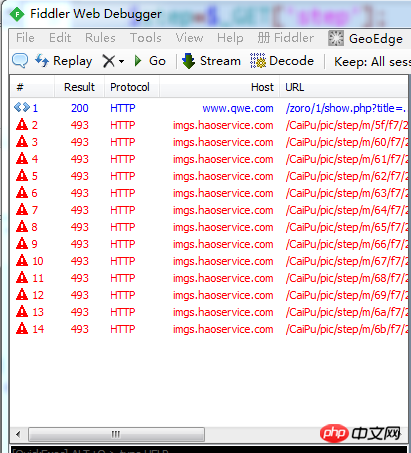Open the Remove dropdown arrow
Viewport: 411px width, 453px height.
121,62
